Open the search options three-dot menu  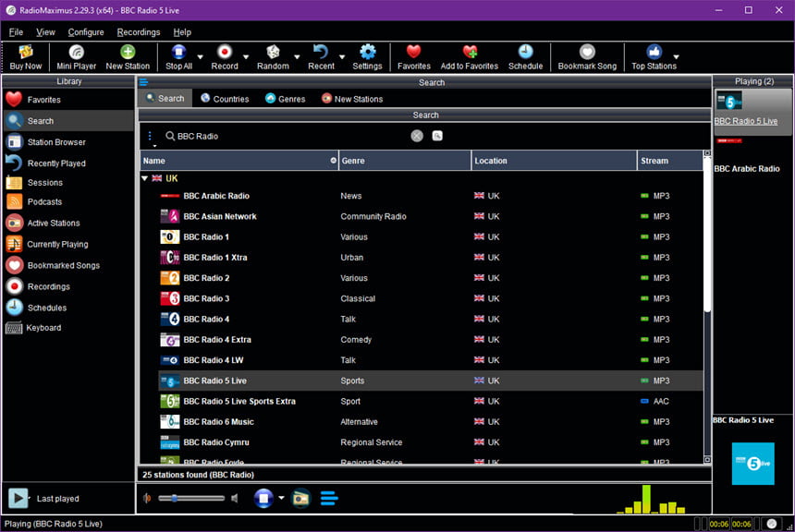150,136
